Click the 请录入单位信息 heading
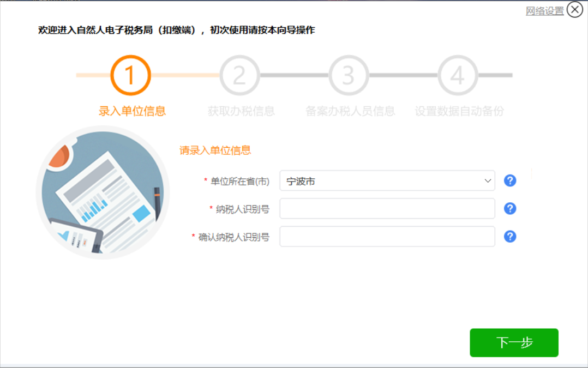 click(x=215, y=150)
